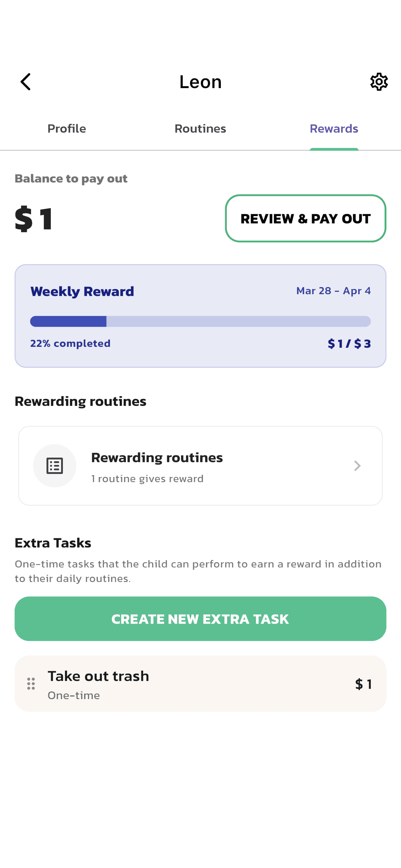Tap the "1 routine gives reward" subtitle

pos(147,479)
